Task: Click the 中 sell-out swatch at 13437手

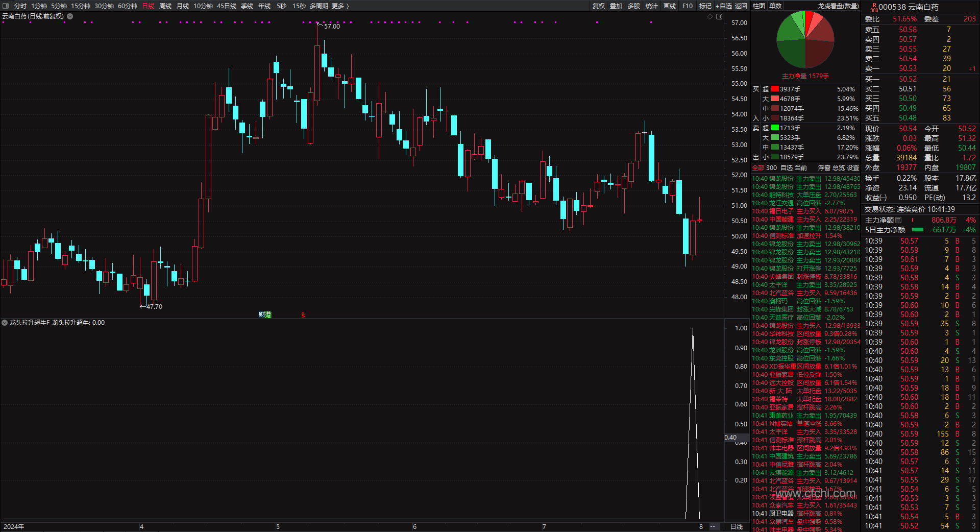Action: 775,148
